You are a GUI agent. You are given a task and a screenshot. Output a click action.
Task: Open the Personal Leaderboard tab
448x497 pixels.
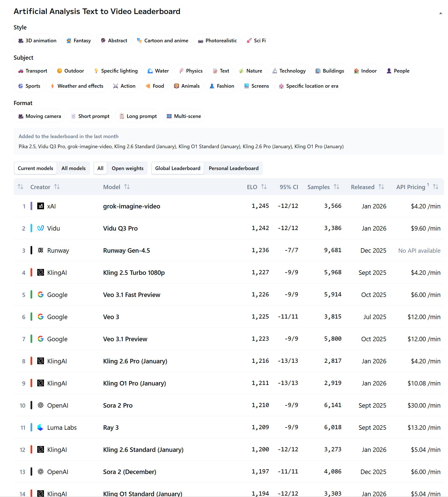point(233,168)
